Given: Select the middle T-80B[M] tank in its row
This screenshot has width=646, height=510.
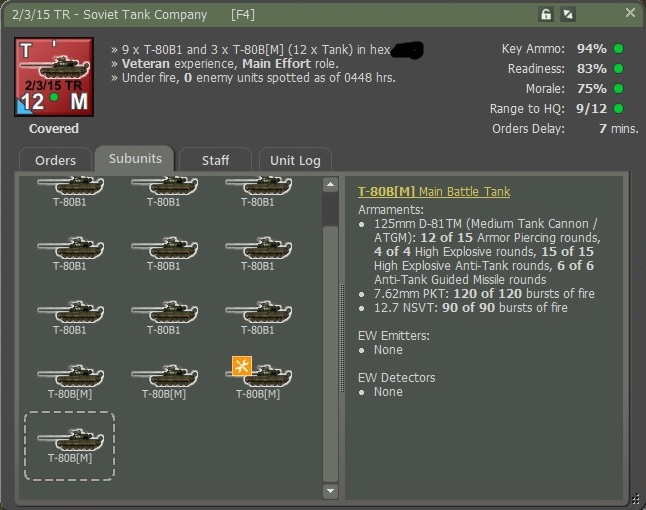Looking at the screenshot, I should pyautogui.click(x=164, y=381).
